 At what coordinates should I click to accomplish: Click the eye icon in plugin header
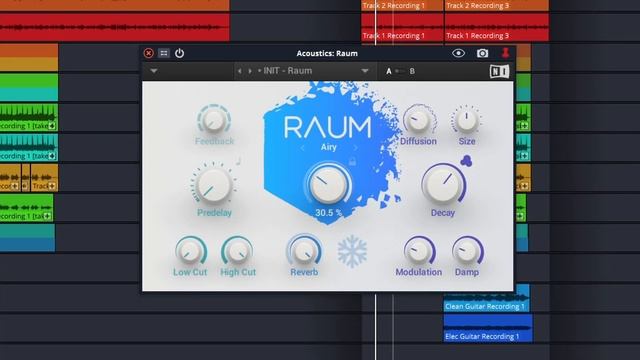pos(458,53)
